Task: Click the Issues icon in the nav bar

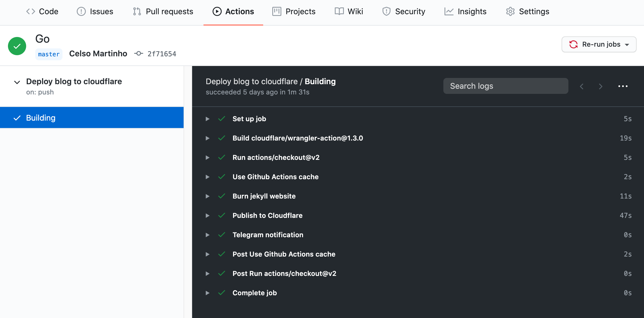Action: click(x=81, y=11)
